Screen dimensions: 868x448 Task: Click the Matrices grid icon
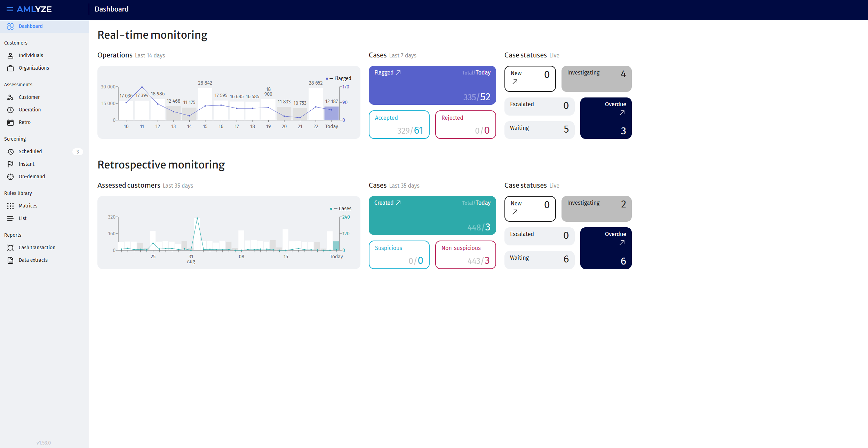coord(10,206)
